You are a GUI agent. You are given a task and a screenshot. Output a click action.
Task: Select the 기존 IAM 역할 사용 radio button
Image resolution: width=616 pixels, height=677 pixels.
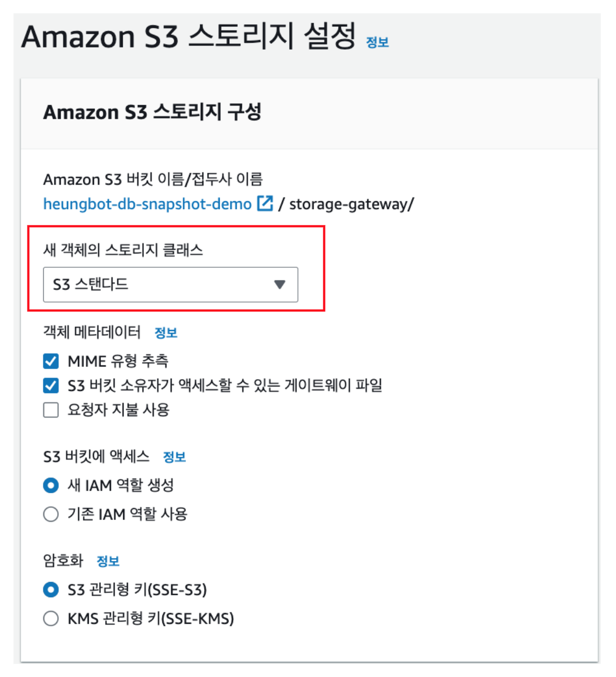click(51, 512)
